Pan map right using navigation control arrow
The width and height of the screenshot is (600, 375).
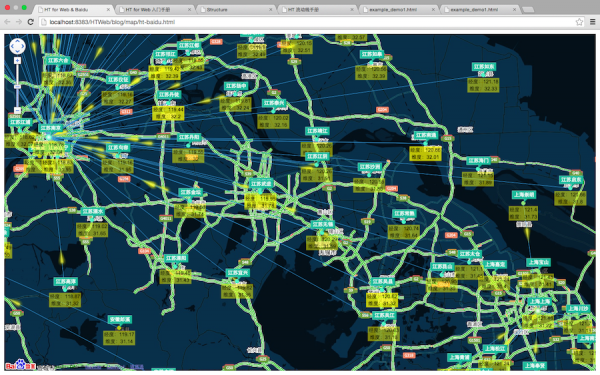[23, 47]
